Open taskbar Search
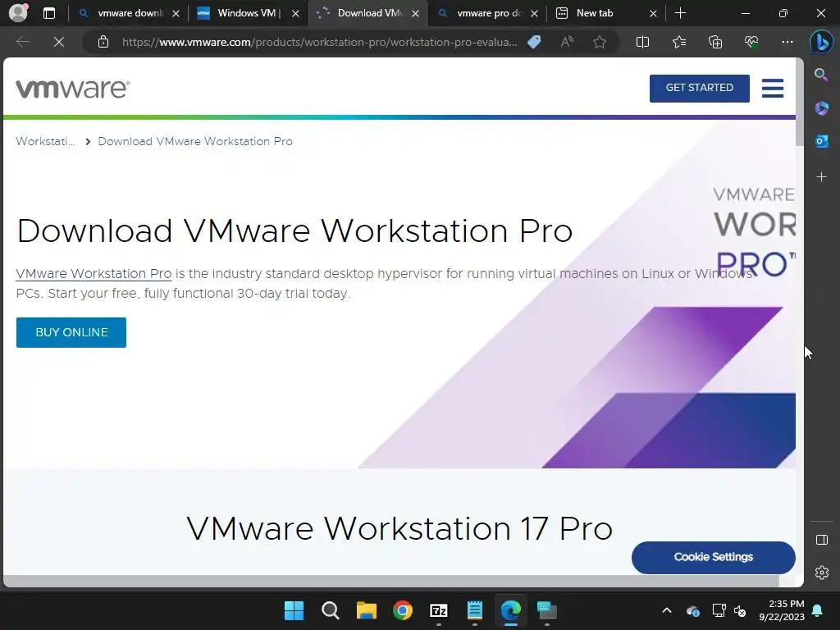This screenshot has width=840, height=630. click(330, 610)
